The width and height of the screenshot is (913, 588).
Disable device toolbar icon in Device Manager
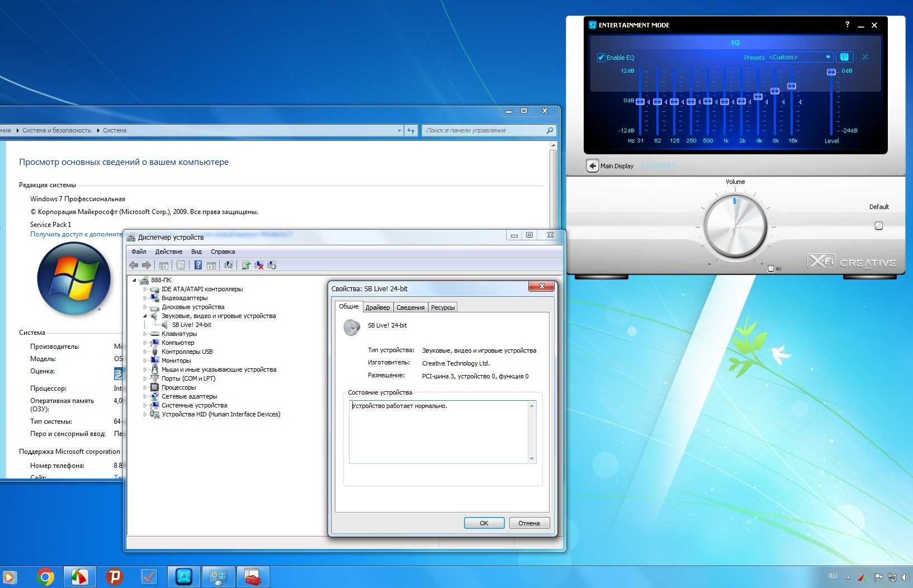coord(272,265)
